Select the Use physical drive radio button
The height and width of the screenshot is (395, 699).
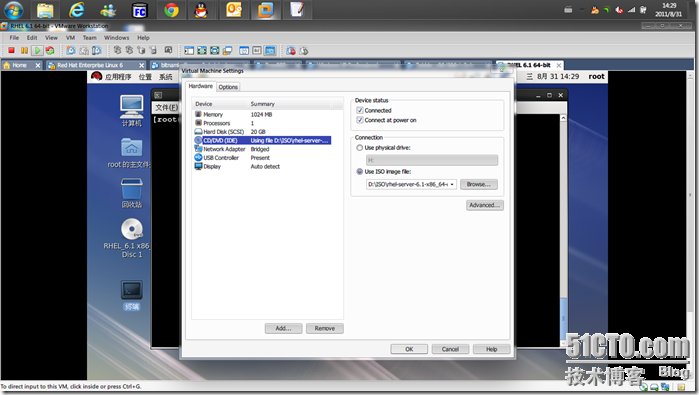point(359,148)
